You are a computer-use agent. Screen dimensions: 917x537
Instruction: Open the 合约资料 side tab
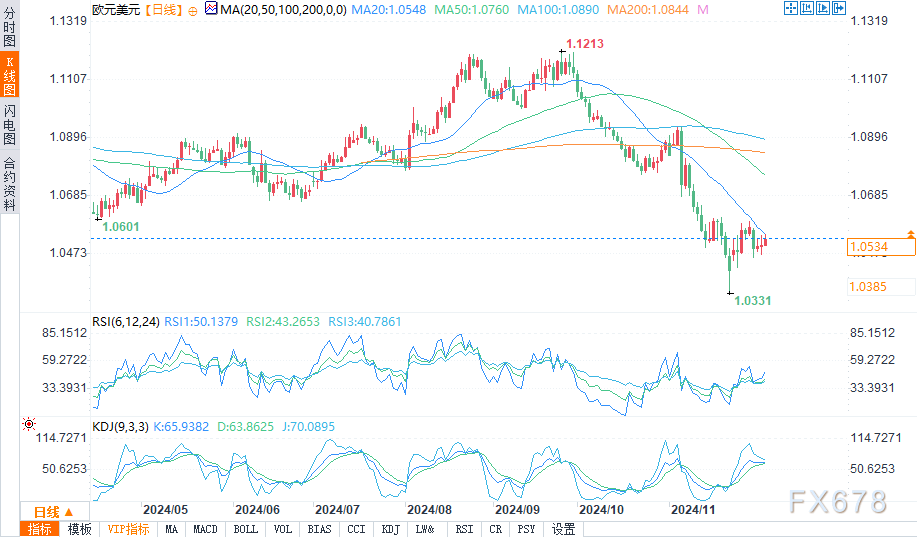tap(9, 184)
